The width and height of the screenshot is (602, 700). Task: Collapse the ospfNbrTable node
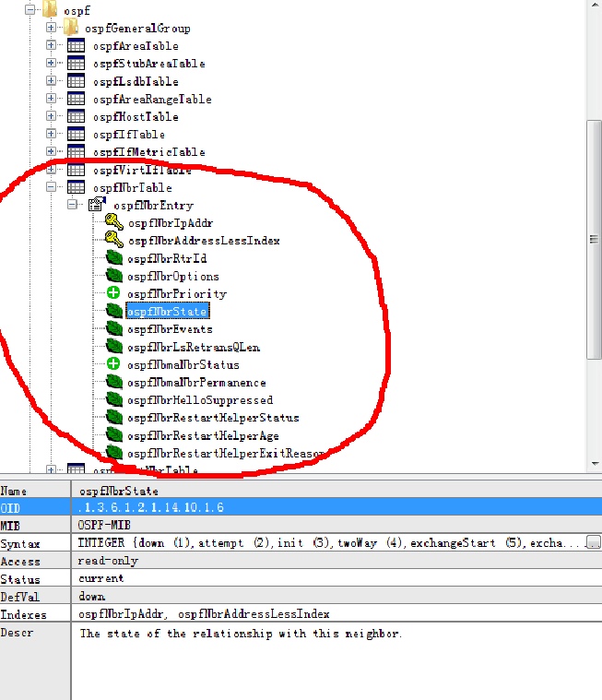point(52,188)
